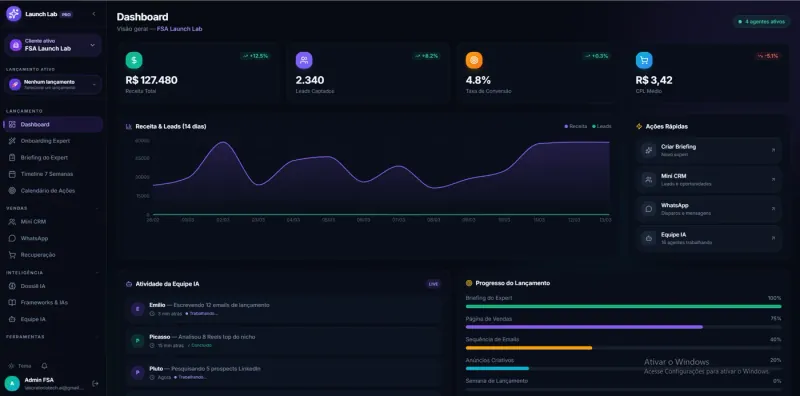Click the +12.5% change badge
The width and height of the screenshot is (800, 396).
[255, 56]
